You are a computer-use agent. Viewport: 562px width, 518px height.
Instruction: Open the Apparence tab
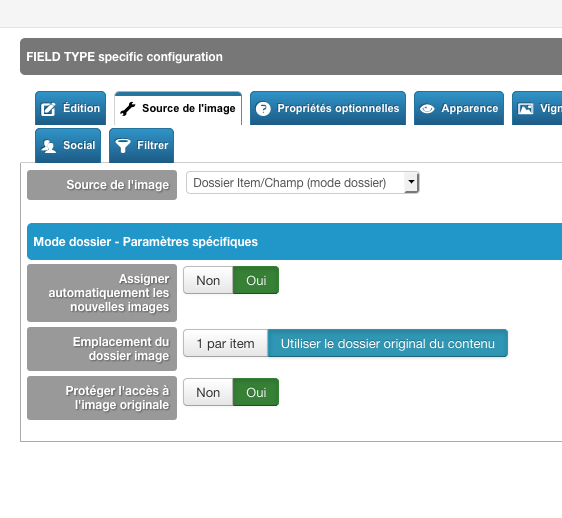(x=459, y=108)
